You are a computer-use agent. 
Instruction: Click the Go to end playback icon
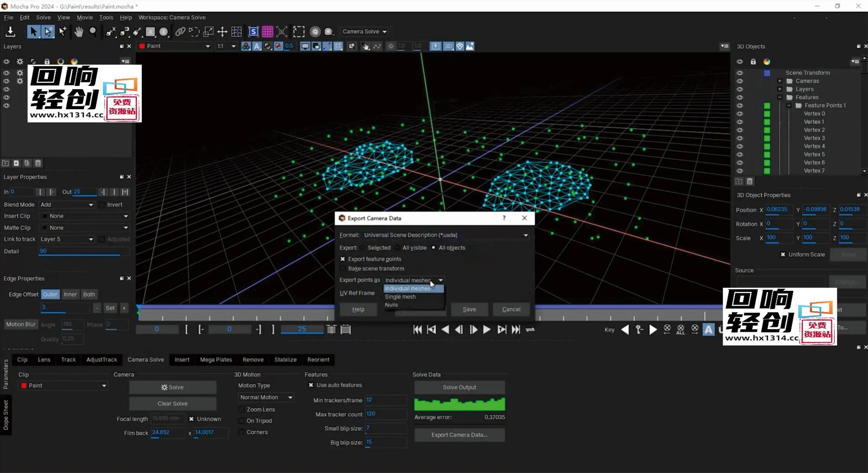(x=516, y=330)
